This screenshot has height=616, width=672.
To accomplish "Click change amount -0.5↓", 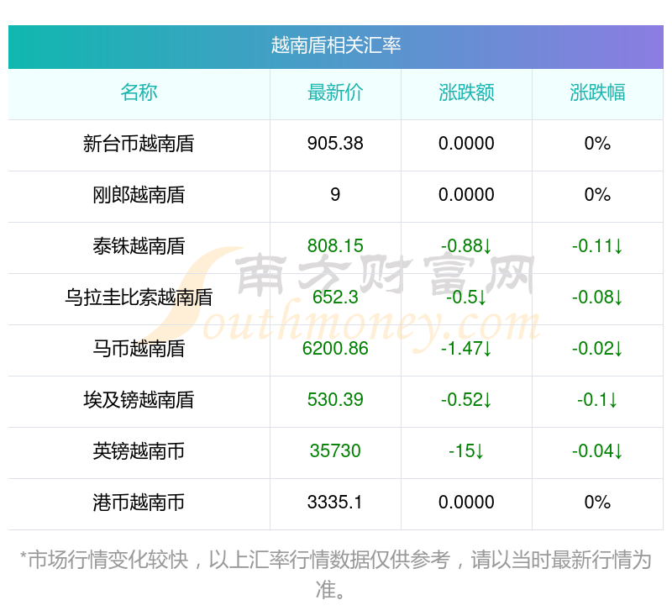I will (466, 297).
